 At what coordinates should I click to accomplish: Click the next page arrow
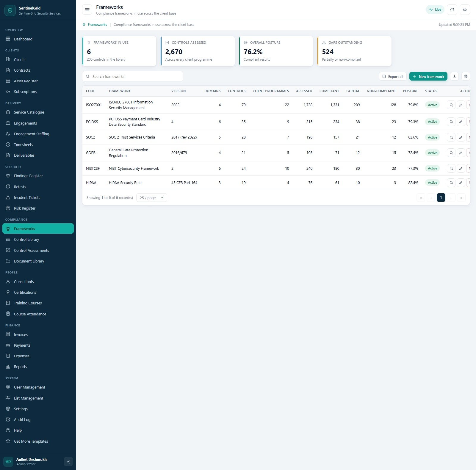pos(451,198)
